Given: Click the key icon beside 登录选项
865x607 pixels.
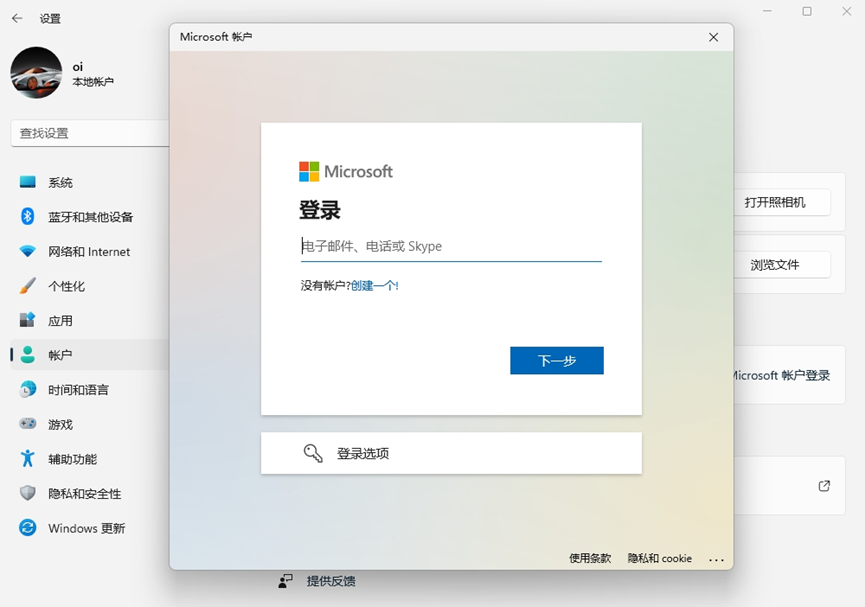Looking at the screenshot, I should click(x=313, y=453).
